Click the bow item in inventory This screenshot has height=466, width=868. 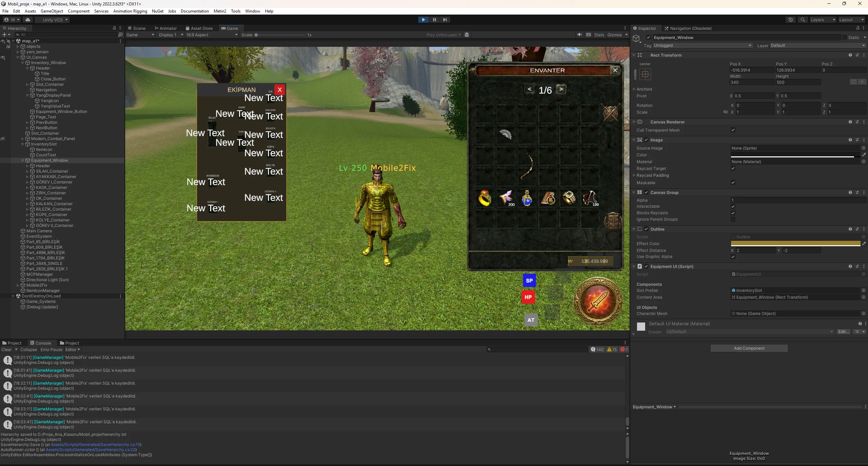click(x=527, y=166)
